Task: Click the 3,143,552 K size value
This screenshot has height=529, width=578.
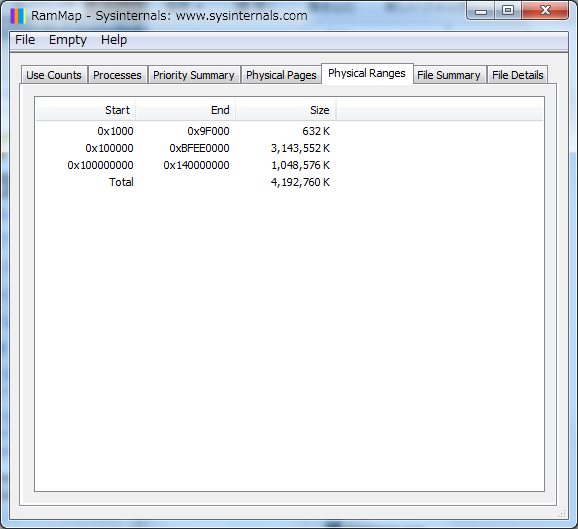Action: tap(300, 148)
